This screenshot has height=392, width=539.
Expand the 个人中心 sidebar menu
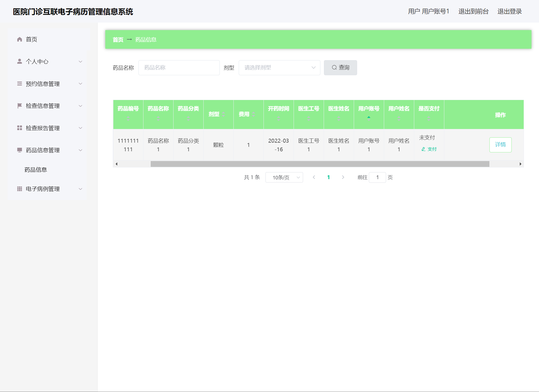49,62
